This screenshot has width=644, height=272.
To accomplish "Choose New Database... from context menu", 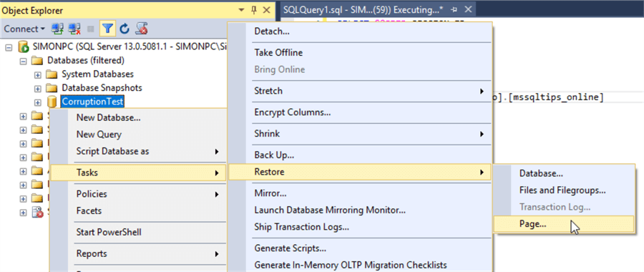I will 138,117.
